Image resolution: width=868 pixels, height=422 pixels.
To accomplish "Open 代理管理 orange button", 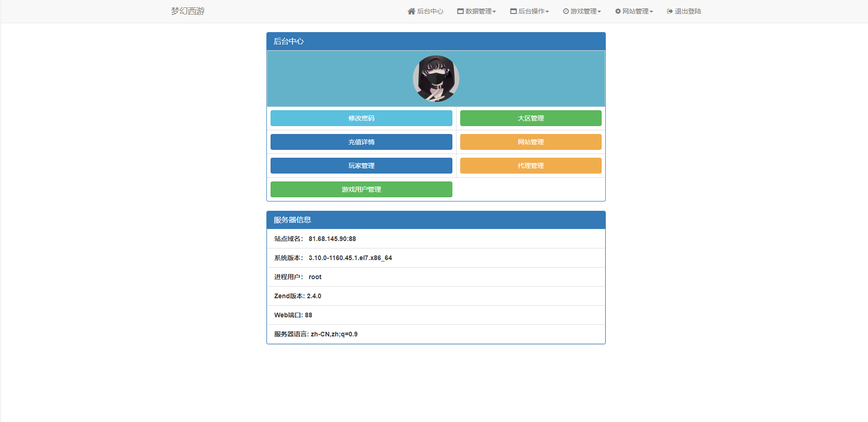I will pos(531,166).
